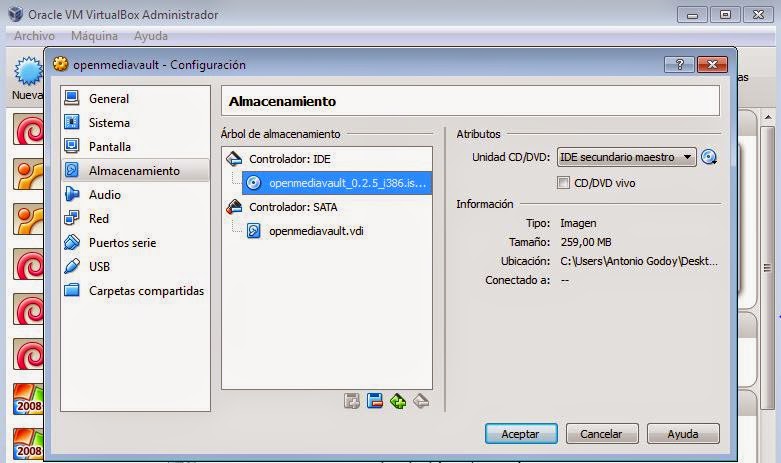
Task: Open the Ayuda menu in VirtualBox window
Action: pos(150,36)
